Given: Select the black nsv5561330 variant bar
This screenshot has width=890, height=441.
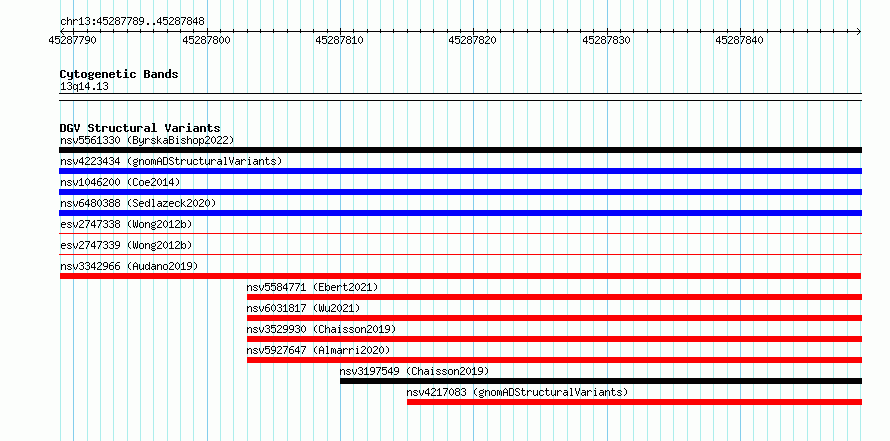Looking at the screenshot, I should [x=460, y=150].
